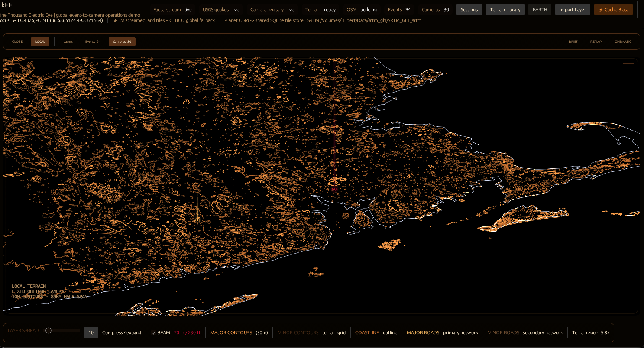Click the Factal stream live status
Image resolution: width=644 pixels, height=348 pixels.
[x=172, y=10]
